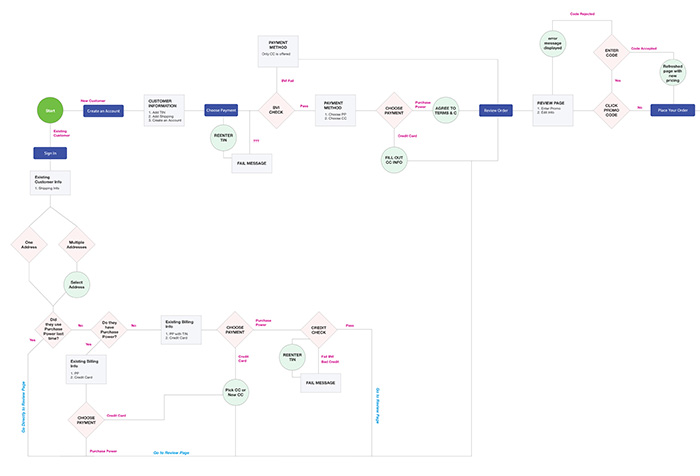Select the Fail BVI Bad Credit label
The image size is (700, 476).
click(330, 359)
